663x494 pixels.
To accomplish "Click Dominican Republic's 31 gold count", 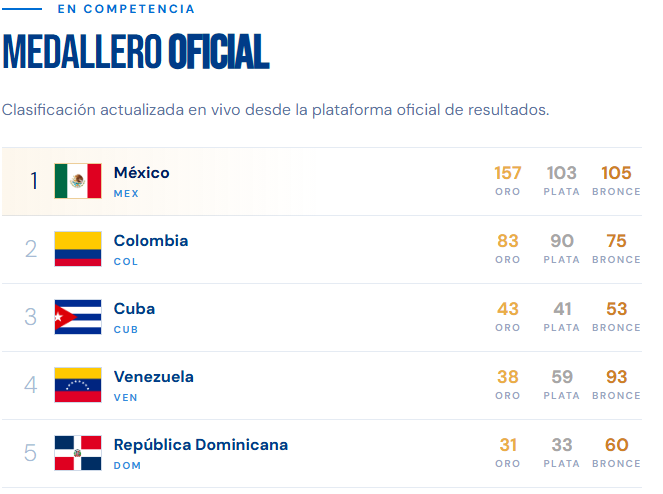I will tap(508, 445).
